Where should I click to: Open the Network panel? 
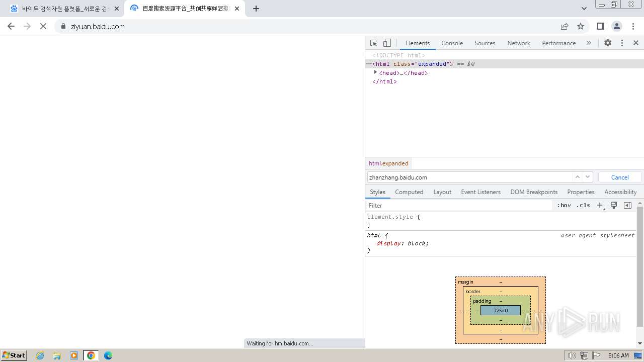point(519,43)
